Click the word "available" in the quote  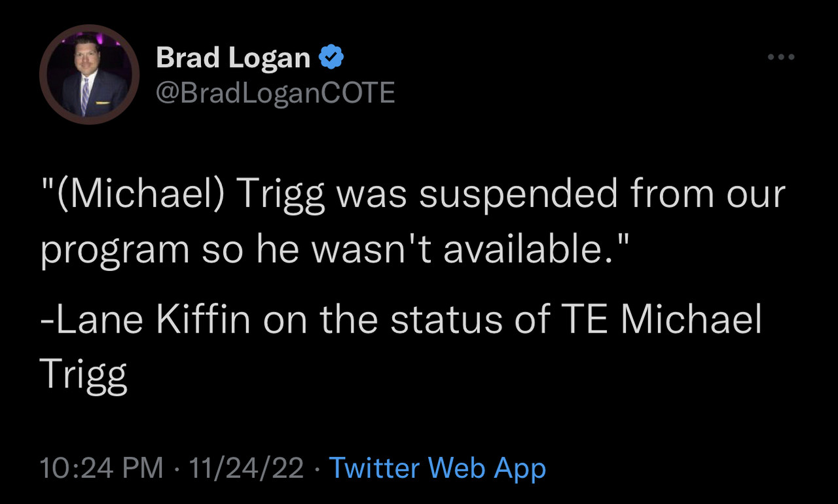pyautogui.click(x=521, y=249)
